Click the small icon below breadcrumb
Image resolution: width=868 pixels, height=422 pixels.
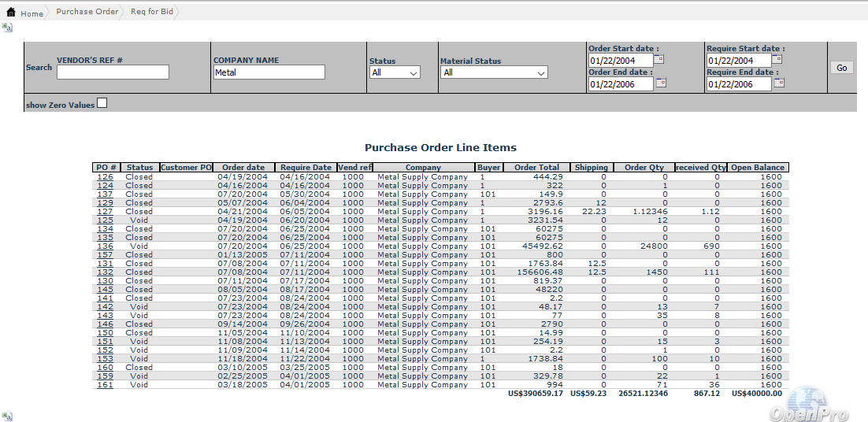[x=7, y=28]
